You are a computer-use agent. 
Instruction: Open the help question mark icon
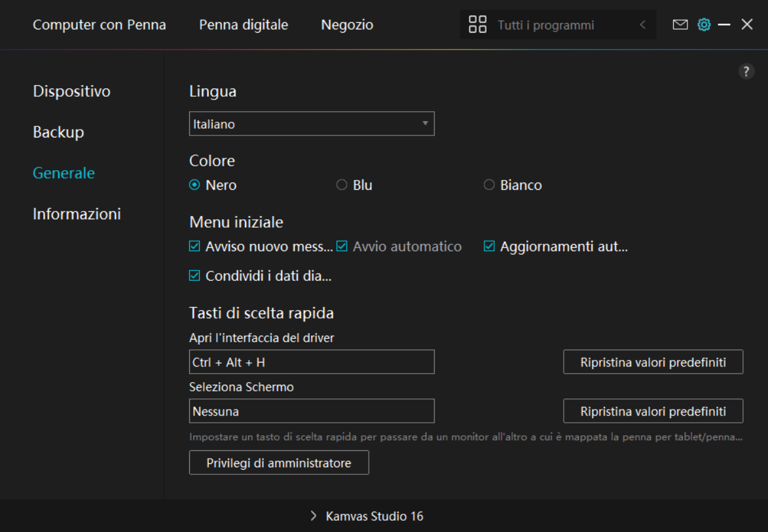pyautogui.click(x=746, y=72)
